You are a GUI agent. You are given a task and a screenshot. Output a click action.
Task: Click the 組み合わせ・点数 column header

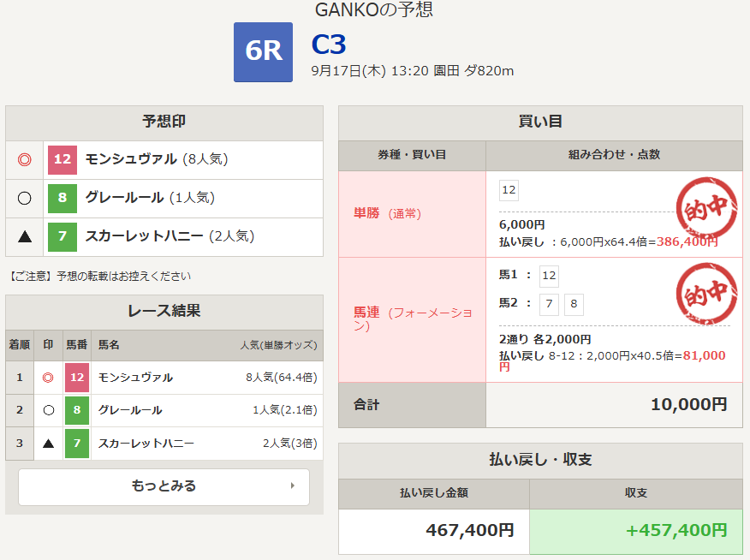[x=614, y=156]
